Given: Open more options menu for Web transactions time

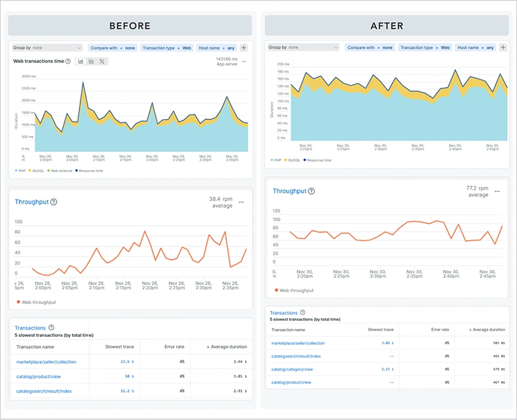Looking at the screenshot, I should point(244,62).
